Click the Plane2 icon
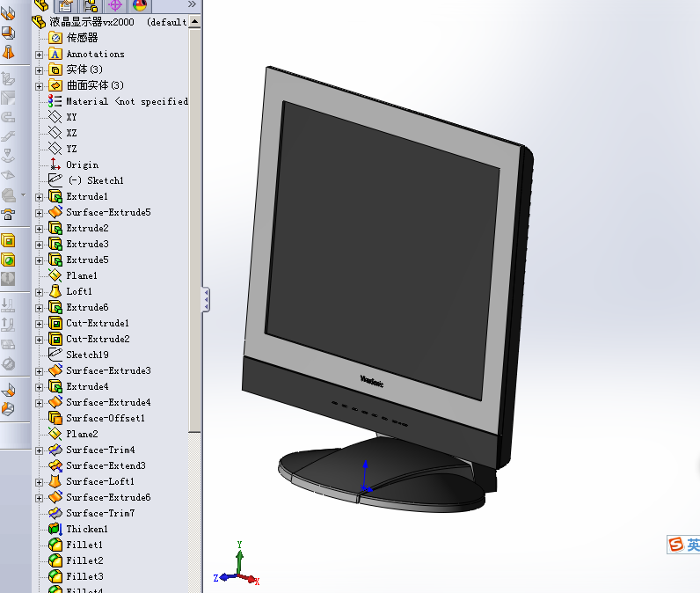The height and width of the screenshot is (593, 700). coord(55,434)
